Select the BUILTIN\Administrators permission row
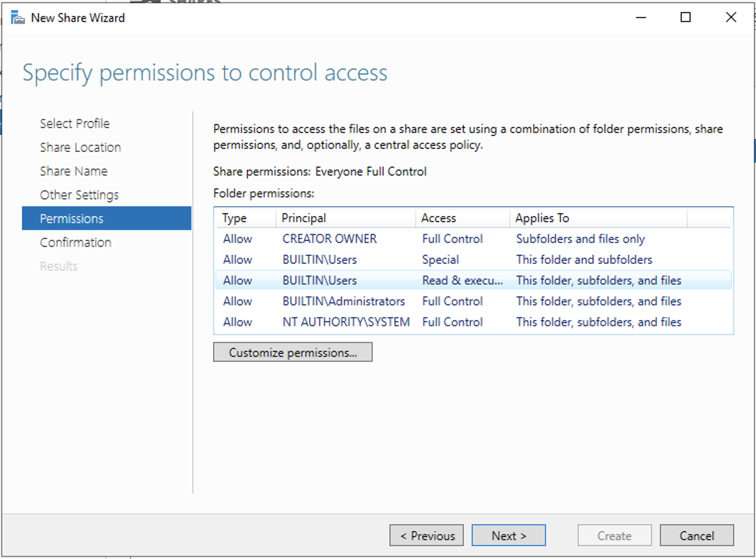Viewport: 756px width, 559px height. 343,301
